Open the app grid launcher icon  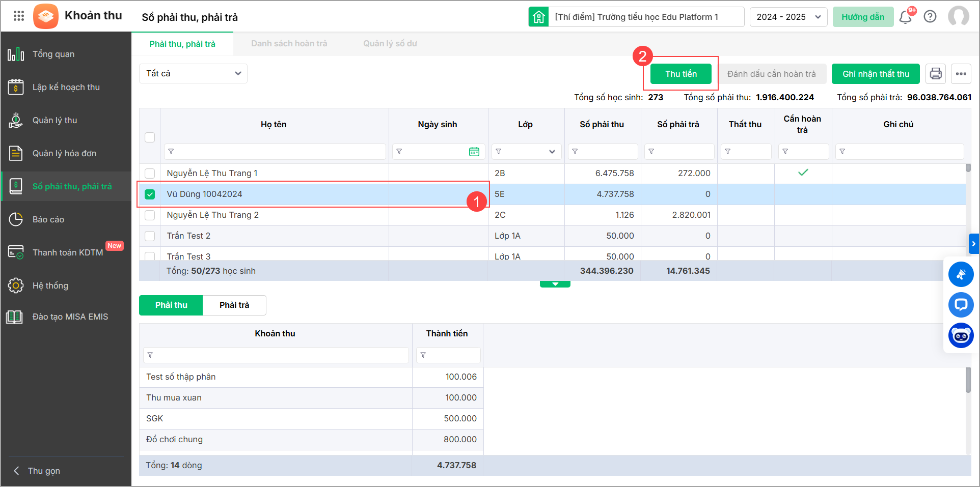click(x=19, y=16)
